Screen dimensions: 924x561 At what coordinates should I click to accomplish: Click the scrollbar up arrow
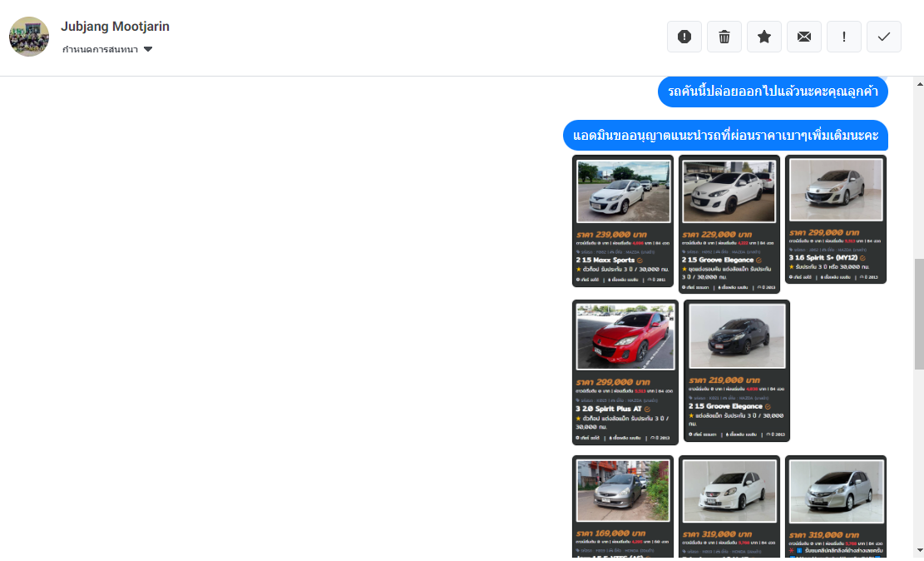click(x=919, y=84)
